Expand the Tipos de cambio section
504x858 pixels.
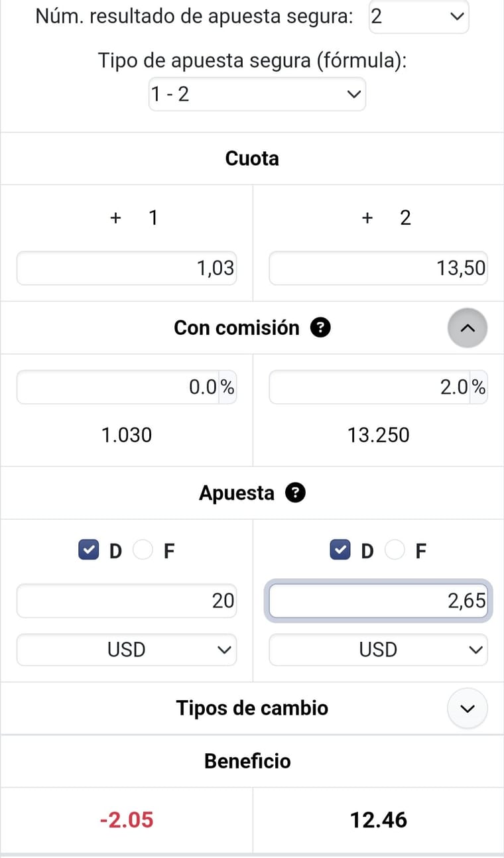pos(468,708)
